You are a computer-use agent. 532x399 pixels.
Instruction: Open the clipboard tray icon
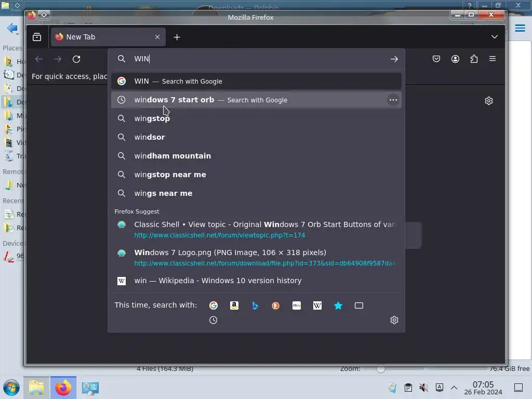click(x=408, y=388)
